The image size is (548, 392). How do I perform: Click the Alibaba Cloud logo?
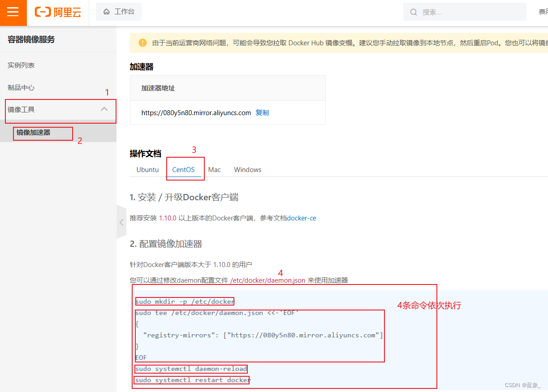pyautogui.click(x=58, y=12)
